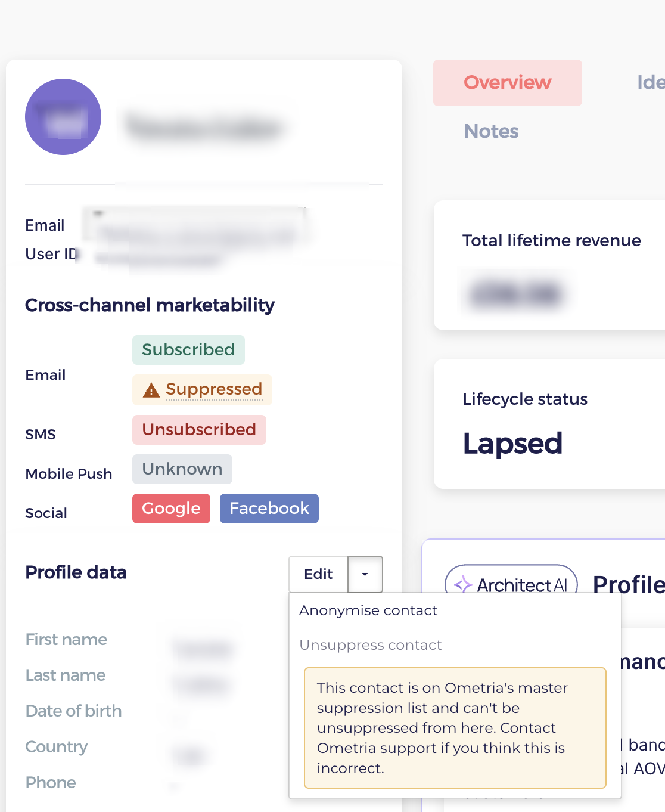
Task: Click the Suppressed email status badge
Action: (x=202, y=390)
